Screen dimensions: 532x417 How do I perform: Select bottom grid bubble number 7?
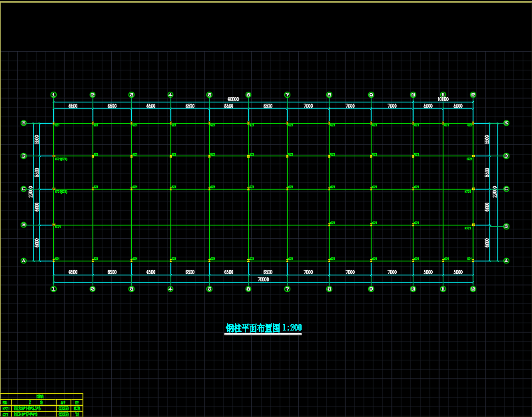287,289
